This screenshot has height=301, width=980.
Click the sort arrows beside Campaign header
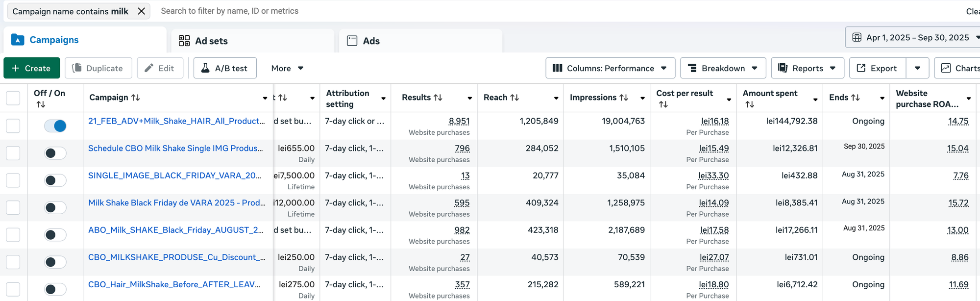click(136, 98)
